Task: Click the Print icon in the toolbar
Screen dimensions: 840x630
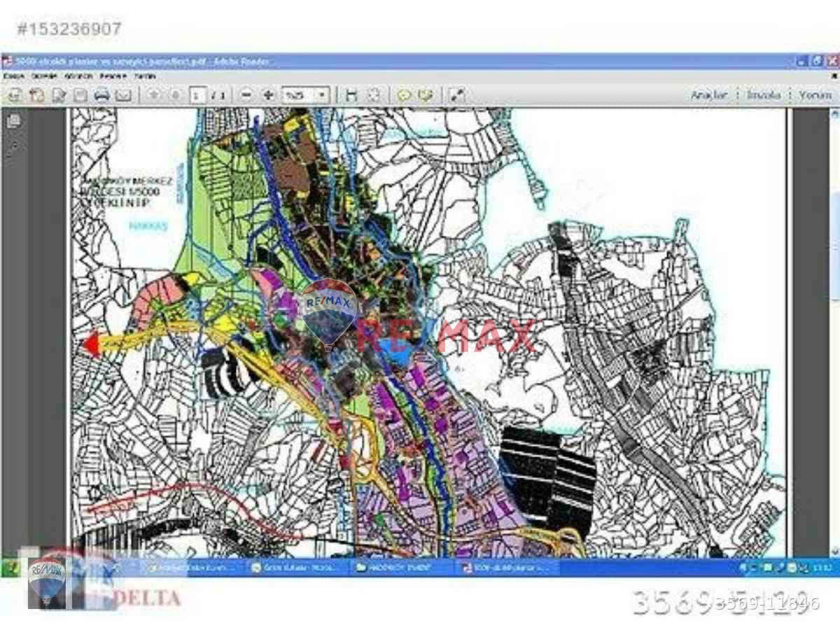Action: [101, 95]
